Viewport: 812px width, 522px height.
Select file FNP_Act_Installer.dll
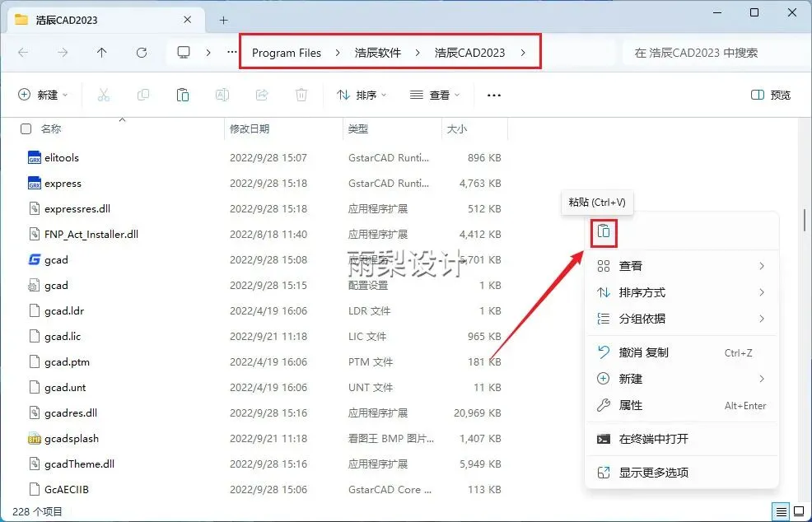pos(91,234)
